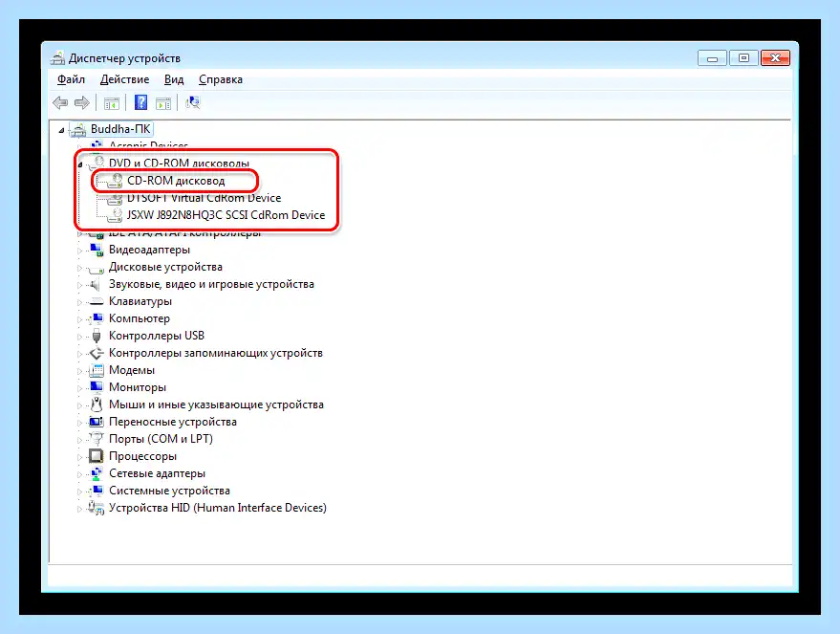
Task: Expand the Устройства HID (Human Interface Devices) branch
Action: (80, 508)
